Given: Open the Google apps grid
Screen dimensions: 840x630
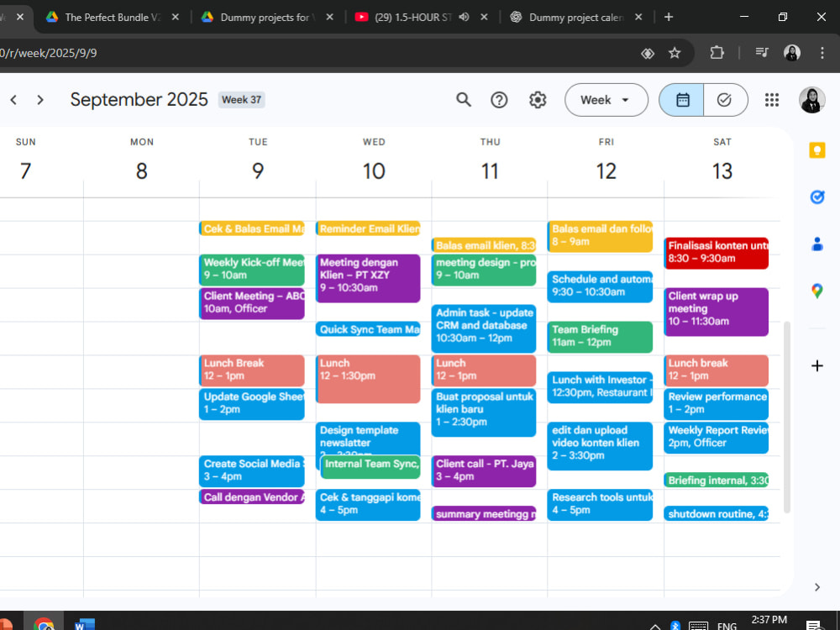Looking at the screenshot, I should coord(771,100).
